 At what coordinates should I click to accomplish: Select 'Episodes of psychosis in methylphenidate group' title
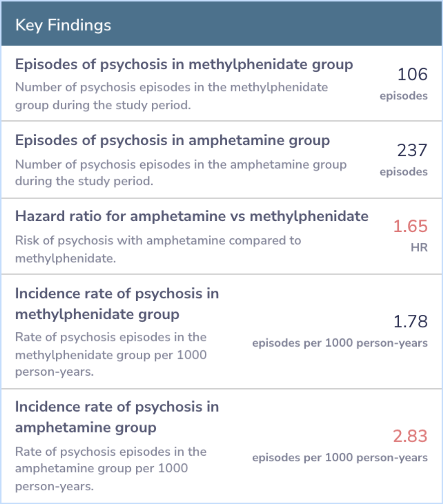tap(184, 64)
